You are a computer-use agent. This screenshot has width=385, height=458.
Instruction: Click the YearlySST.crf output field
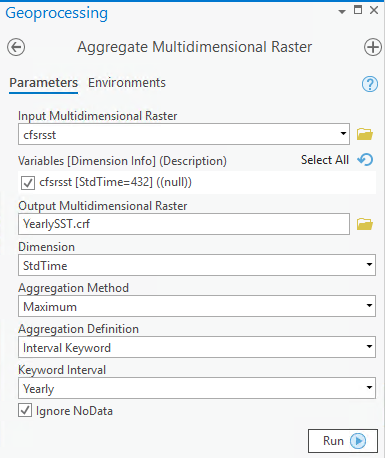pos(184,224)
